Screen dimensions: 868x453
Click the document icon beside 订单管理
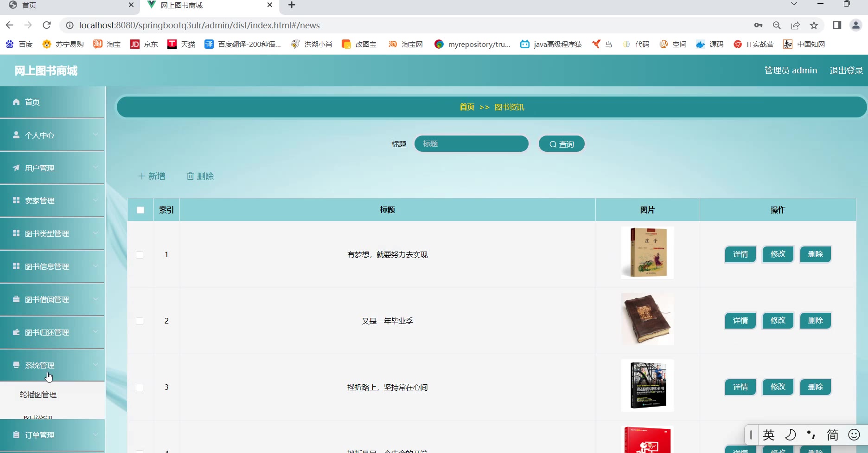pyautogui.click(x=16, y=434)
